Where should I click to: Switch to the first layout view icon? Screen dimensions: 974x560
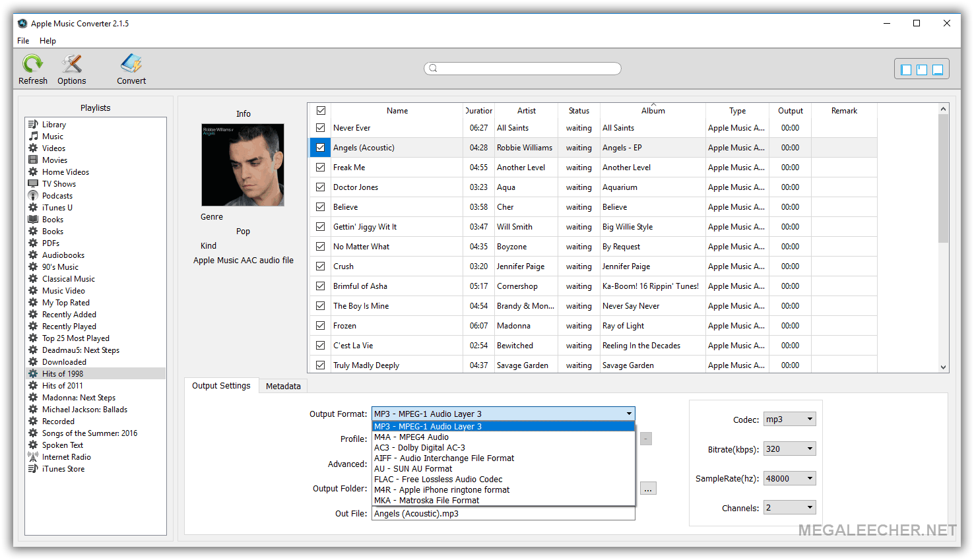pyautogui.click(x=906, y=69)
